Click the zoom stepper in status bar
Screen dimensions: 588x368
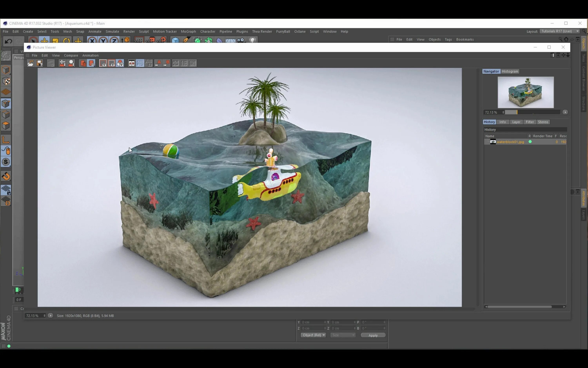[44, 316]
